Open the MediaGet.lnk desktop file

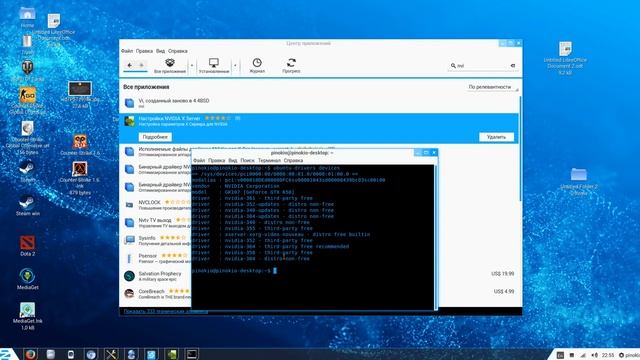[27, 316]
